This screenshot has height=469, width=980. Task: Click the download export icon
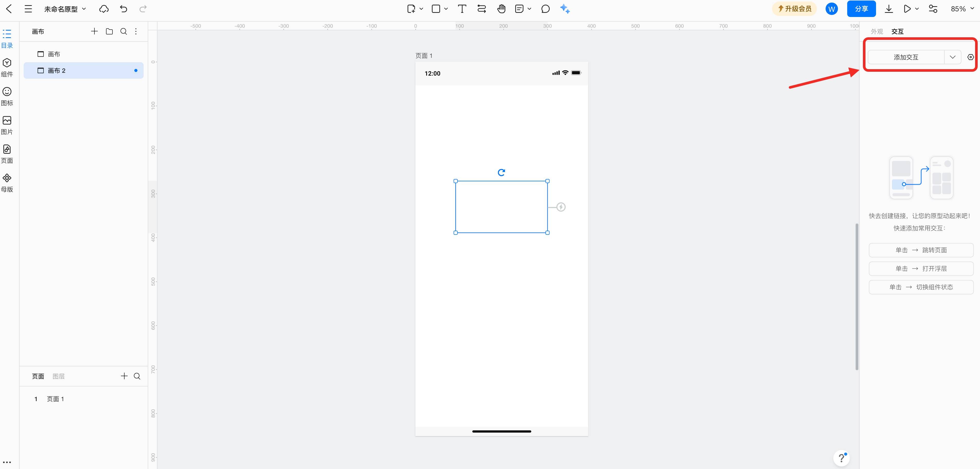[889, 9]
